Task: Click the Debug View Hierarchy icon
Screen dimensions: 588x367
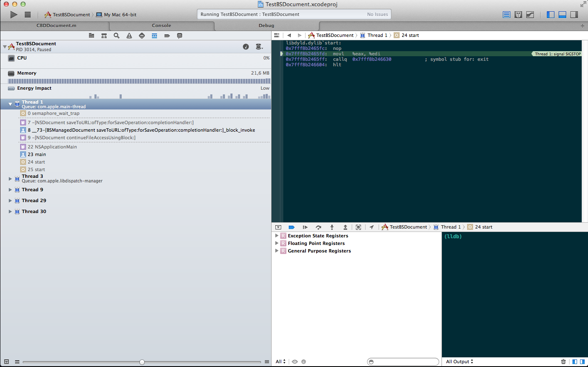Action: pyautogui.click(x=358, y=227)
